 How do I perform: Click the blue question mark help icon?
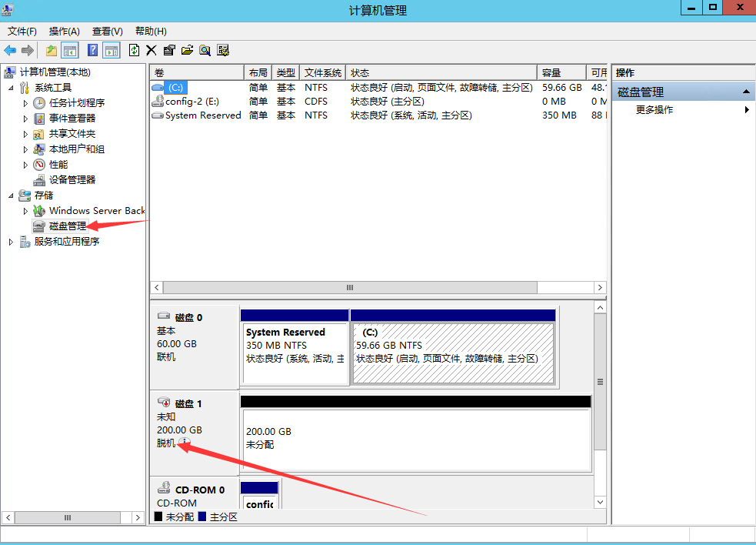(92, 50)
